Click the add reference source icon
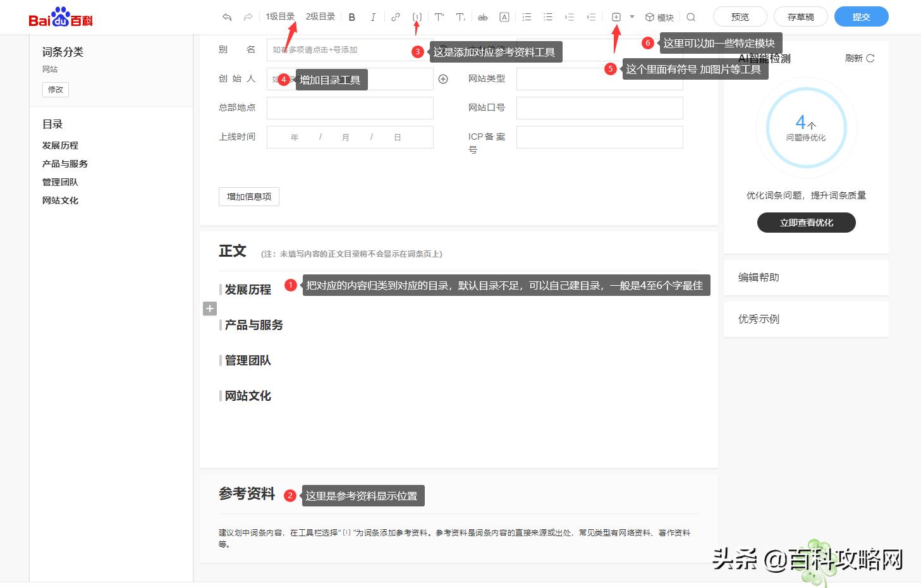Image resolution: width=921 pixels, height=588 pixels. 418,16
